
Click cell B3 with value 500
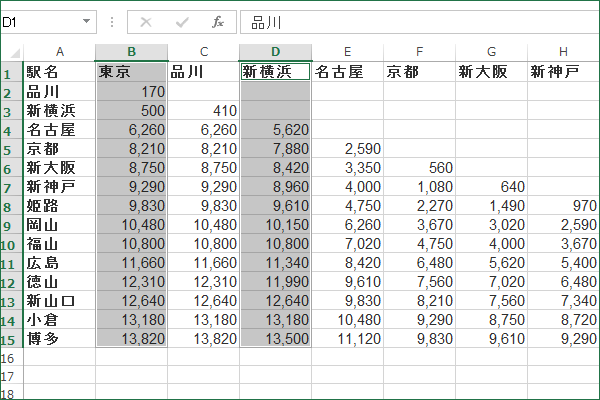point(132,111)
